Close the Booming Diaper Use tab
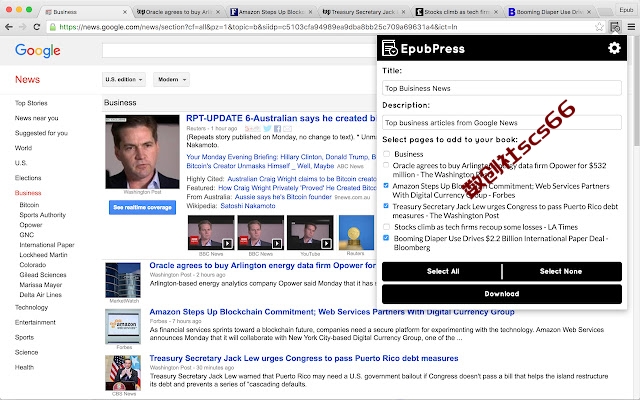 [x=589, y=12]
